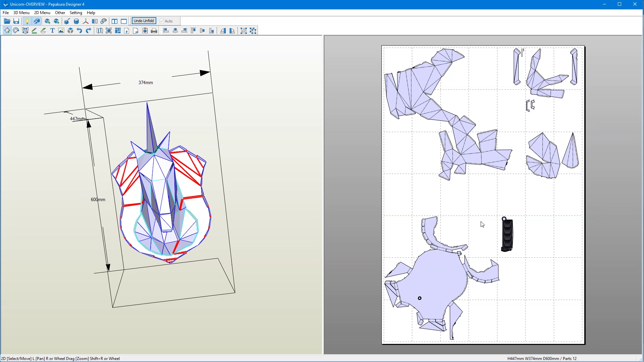Viewport: 644px width, 362px height.
Task: Click the clipboard copy pattern icon
Action: pos(145,31)
